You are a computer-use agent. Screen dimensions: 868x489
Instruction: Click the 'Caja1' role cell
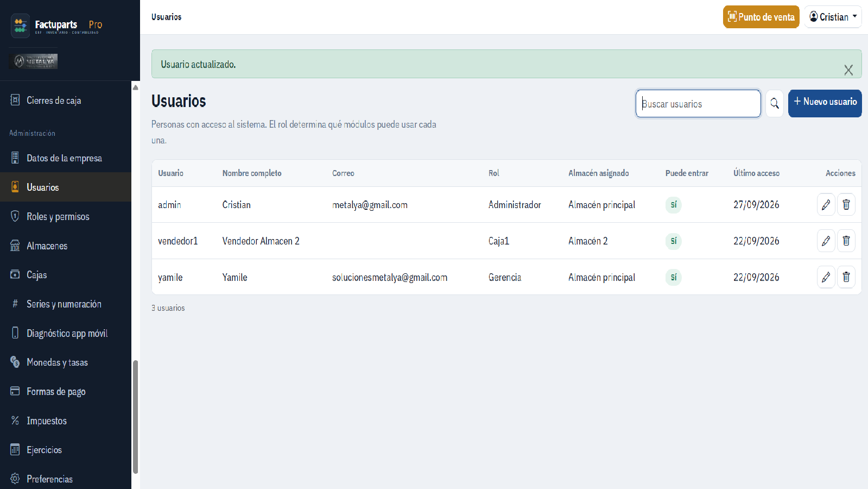click(499, 241)
